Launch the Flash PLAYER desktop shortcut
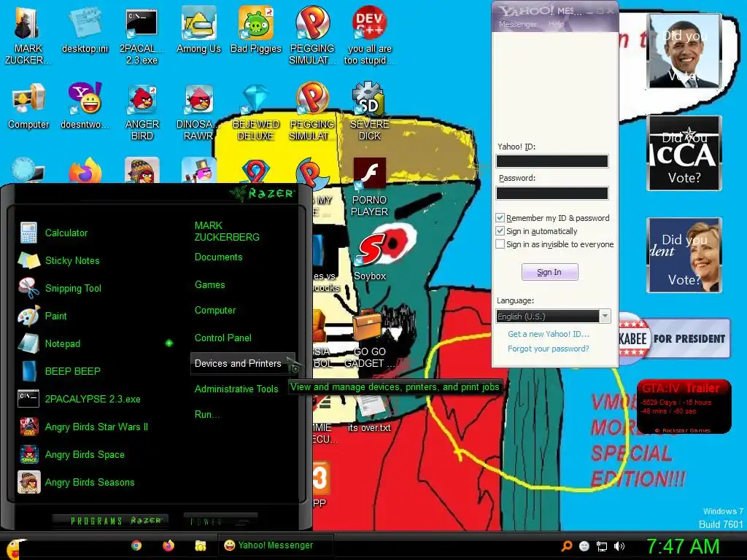 click(370, 187)
